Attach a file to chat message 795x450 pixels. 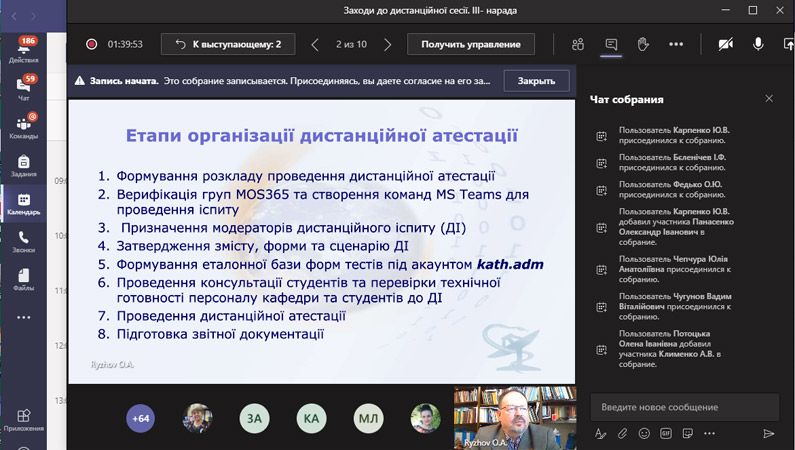click(622, 433)
